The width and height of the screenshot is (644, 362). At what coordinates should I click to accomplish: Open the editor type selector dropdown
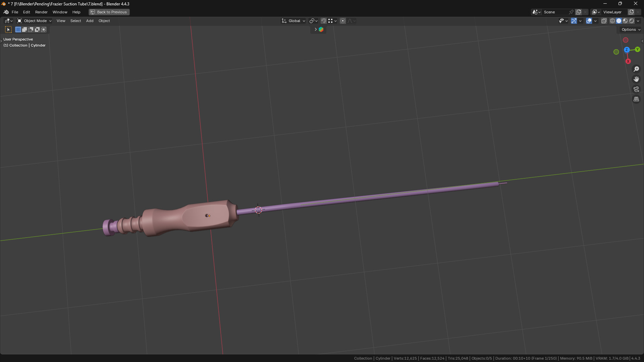(x=8, y=21)
